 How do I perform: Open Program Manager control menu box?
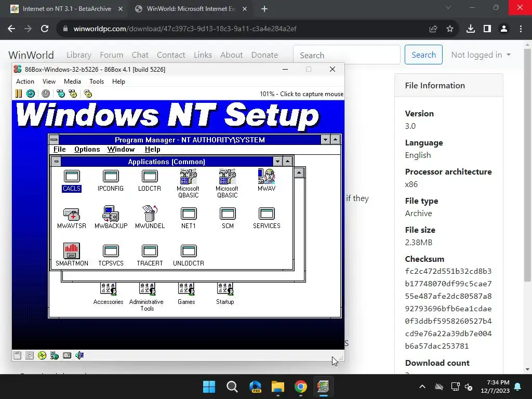[54, 139]
